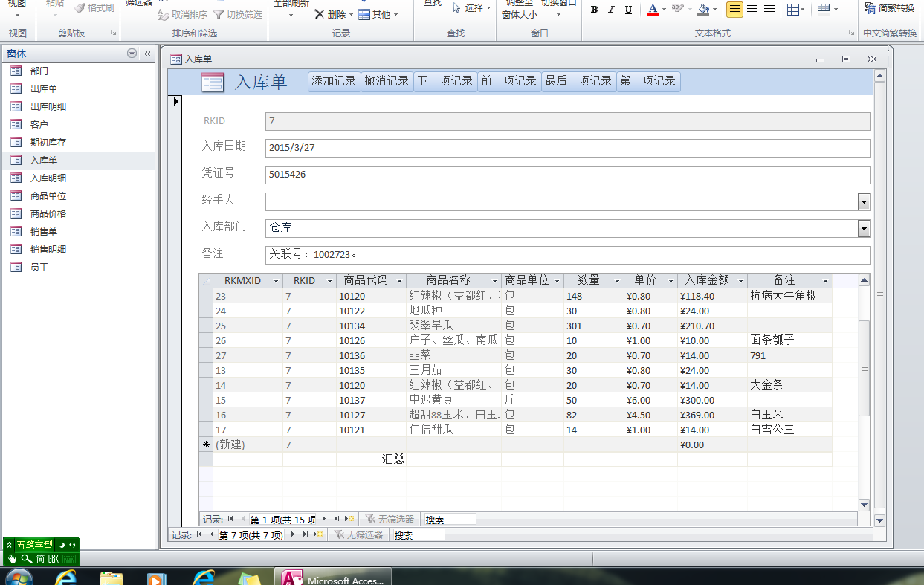Viewport: 924px width, 585px height.
Task: Collapse the navigation pane with double-chevron
Action: (x=147, y=54)
